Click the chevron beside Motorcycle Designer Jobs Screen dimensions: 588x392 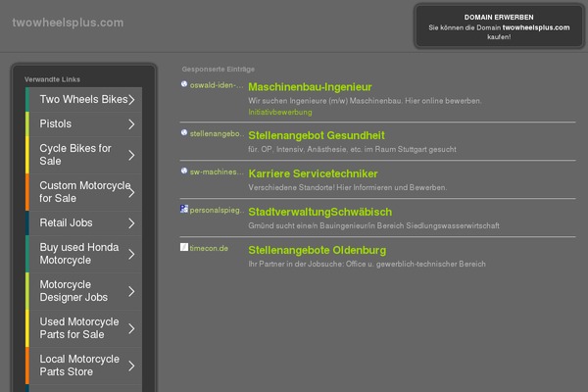pos(131,291)
